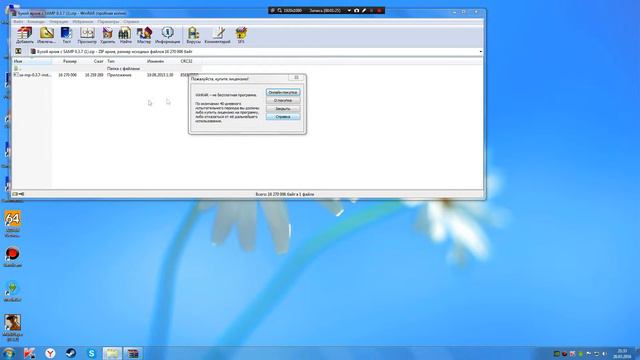Click the Информация (Info) toolbar icon

click(167, 35)
